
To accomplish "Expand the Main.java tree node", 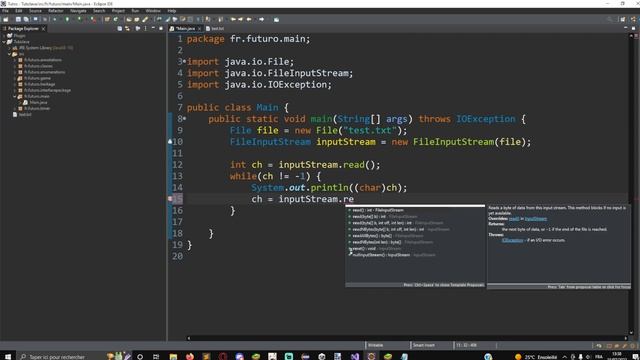I will [x=20, y=102].
